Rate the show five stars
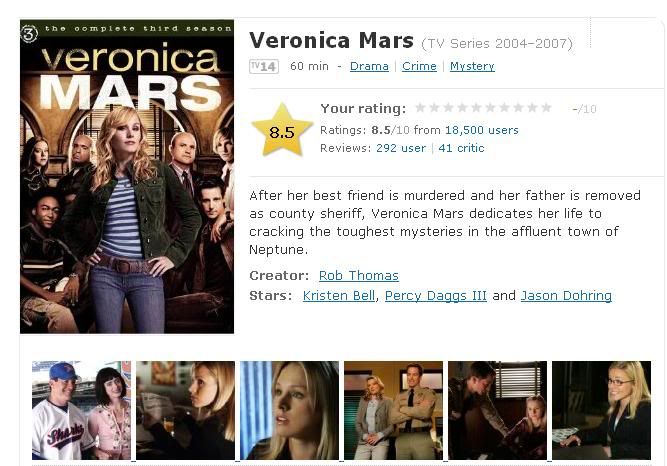The image size is (667, 466). click(476, 108)
